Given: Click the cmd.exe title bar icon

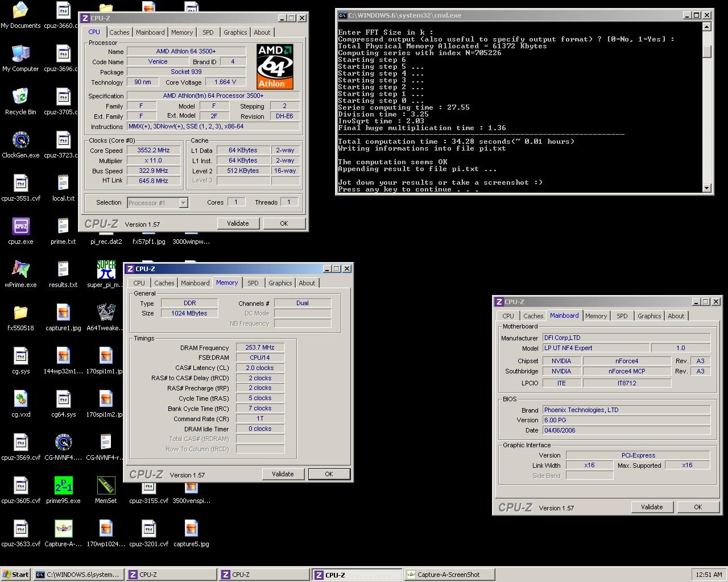Looking at the screenshot, I should (x=342, y=15).
